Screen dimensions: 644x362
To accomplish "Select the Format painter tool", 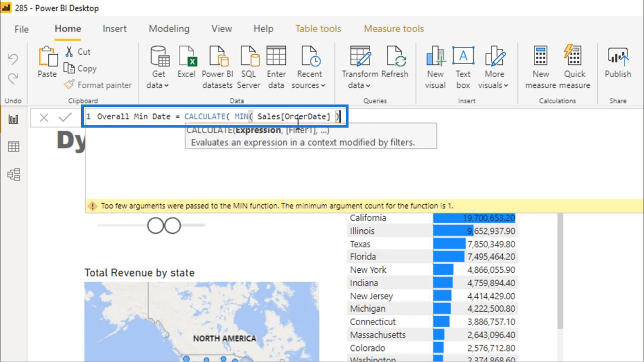I will click(x=98, y=85).
